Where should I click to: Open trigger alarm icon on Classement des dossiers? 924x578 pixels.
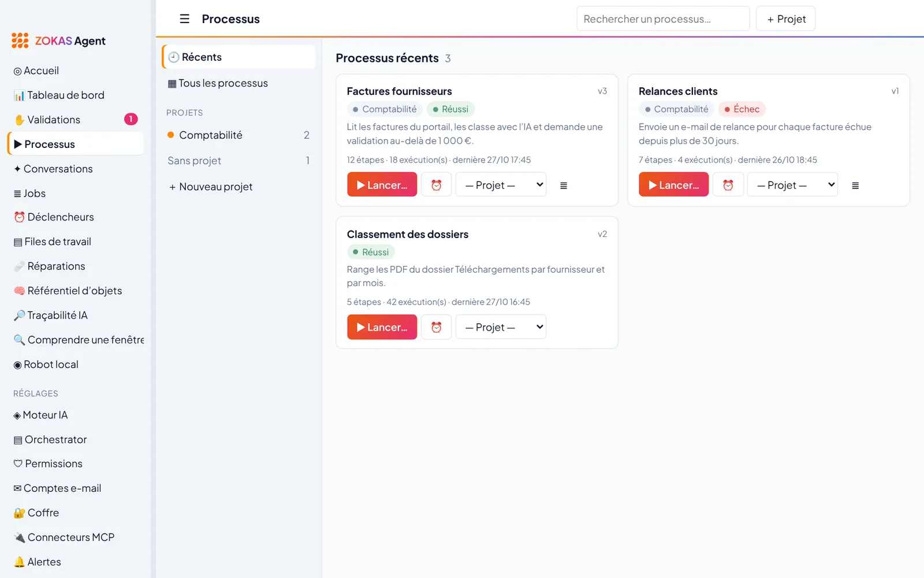(436, 327)
